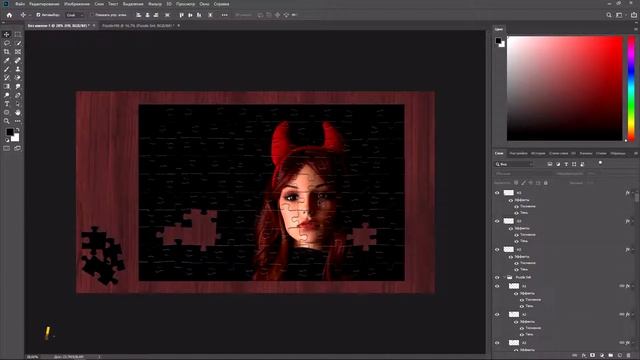Image resolution: width=640 pixels, height=360 pixels.
Task: Open Auto-Select Layer dropdown in options bar
Action: (x=75, y=15)
